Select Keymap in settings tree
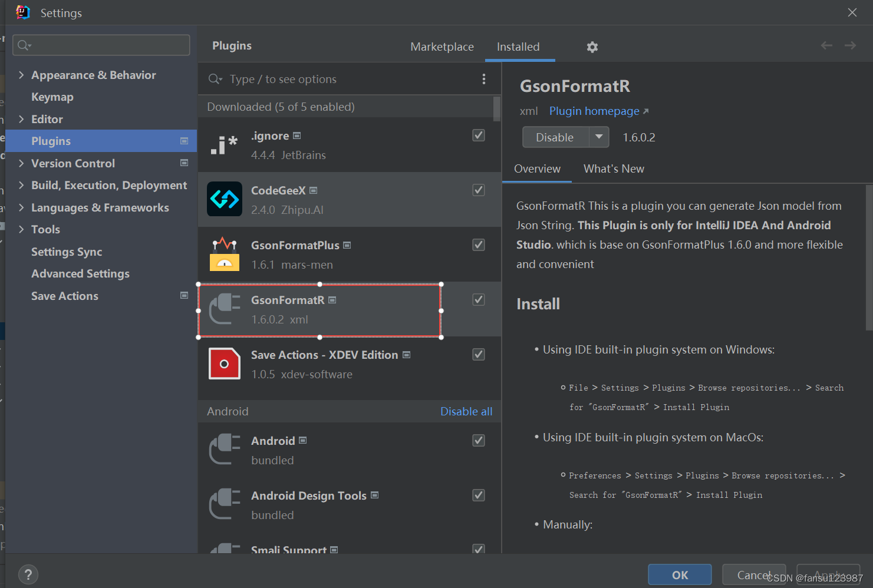The image size is (873, 588). [x=52, y=97]
